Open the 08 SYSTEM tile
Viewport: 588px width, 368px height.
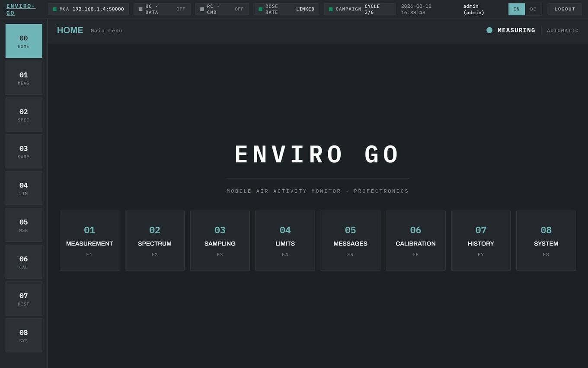(x=546, y=241)
